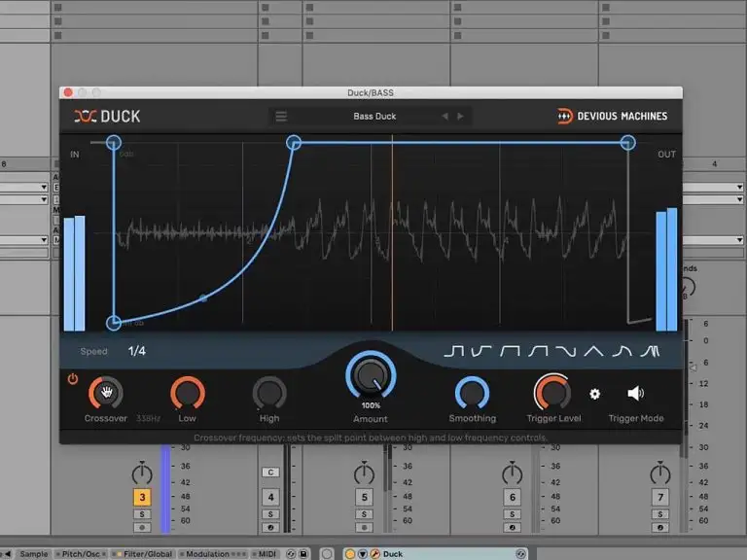This screenshot has width=747, height=560.
Task: Toggle track 3 activator button
Action: click(142, 497)
